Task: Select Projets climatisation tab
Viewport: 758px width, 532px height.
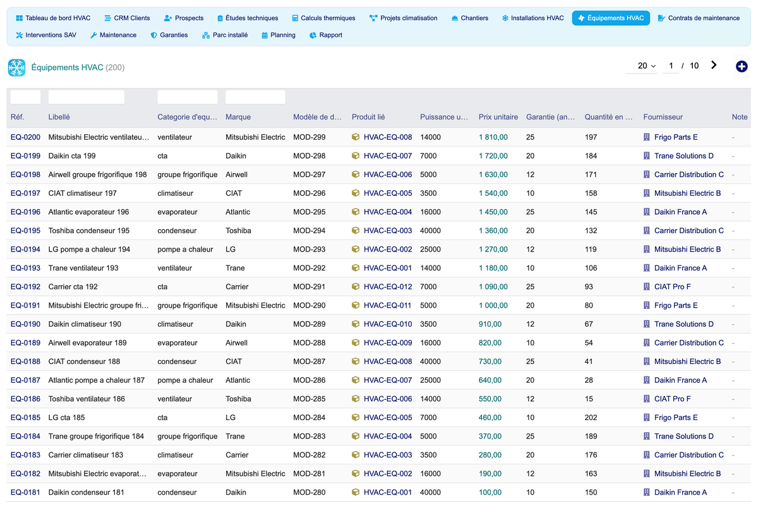Action: (x=404, y=18)
